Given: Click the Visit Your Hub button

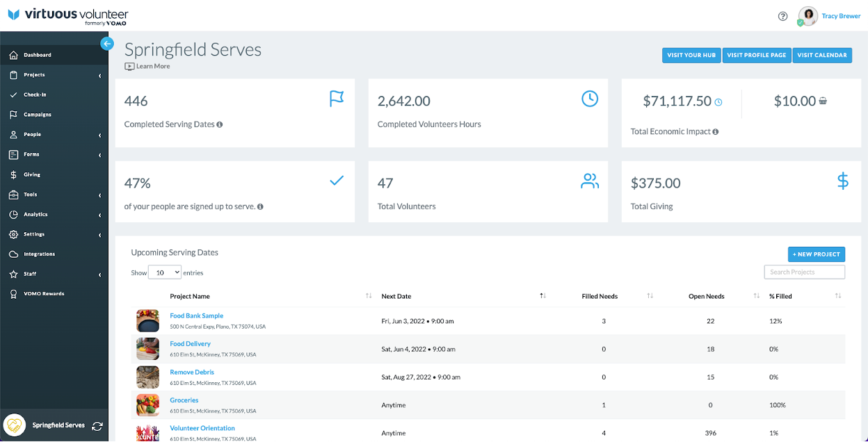Looking at the screenshot, I should coord(691,55).
